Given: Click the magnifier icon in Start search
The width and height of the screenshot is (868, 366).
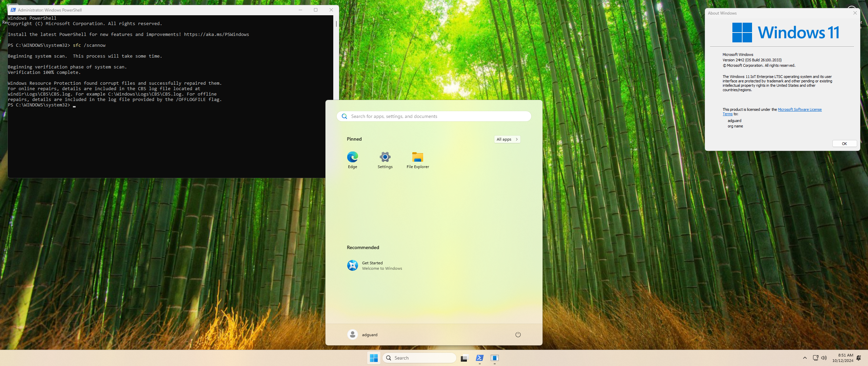Looking at the screenshot, I should click(344, 116).
